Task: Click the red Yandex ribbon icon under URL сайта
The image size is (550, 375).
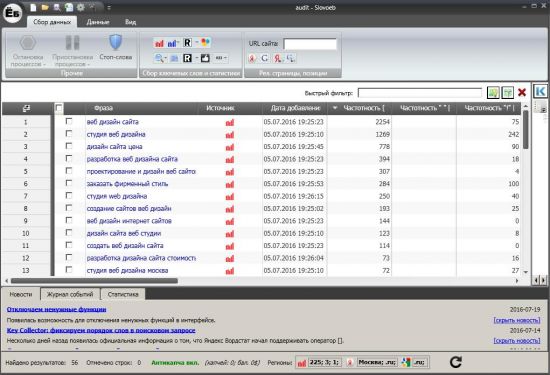Action: (x=252, y=58)
